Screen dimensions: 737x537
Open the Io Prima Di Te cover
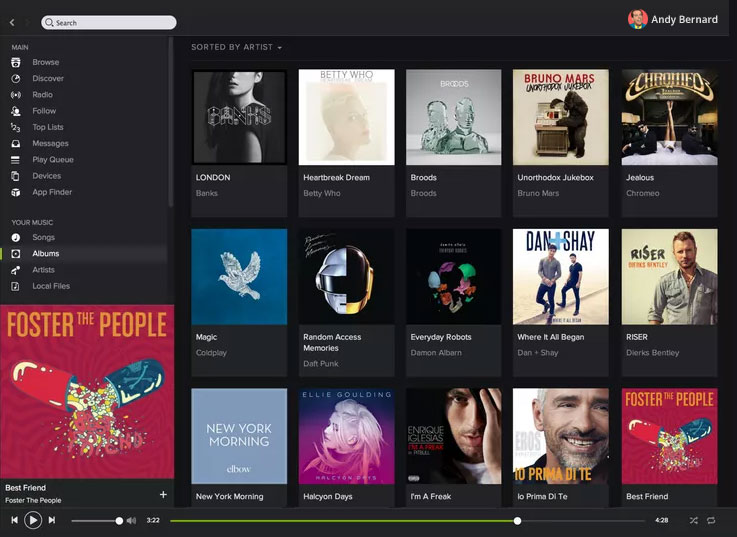click(x=561, y=436)
